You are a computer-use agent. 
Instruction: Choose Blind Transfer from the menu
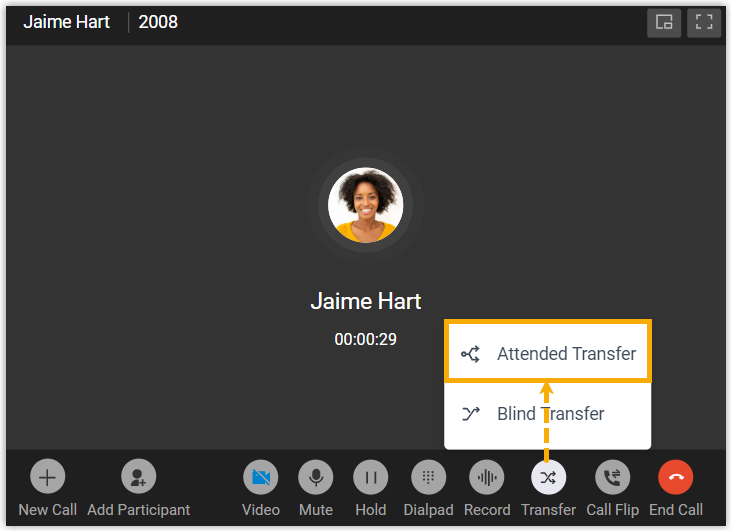click(x=548, y=414)
